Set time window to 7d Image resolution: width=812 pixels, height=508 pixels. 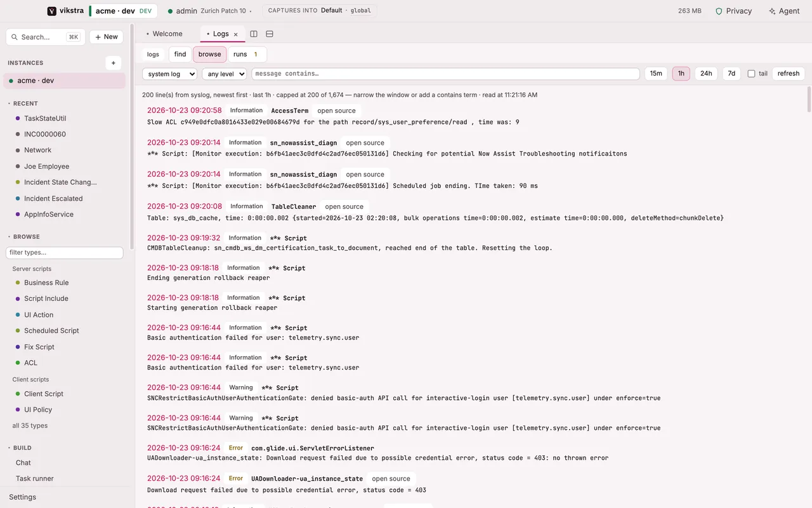tap(731, 74)
